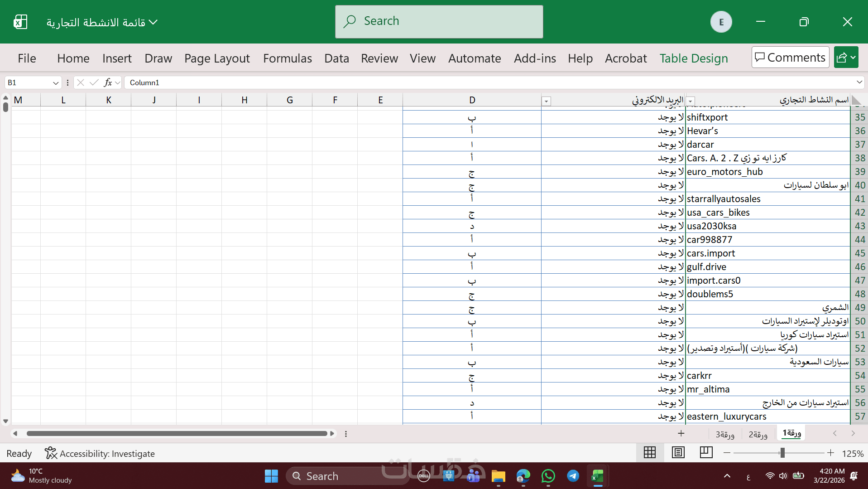Open the Page Layout tab
This screenshot has width=868, height=489.
pyautogui.click(x=217, y=58)
